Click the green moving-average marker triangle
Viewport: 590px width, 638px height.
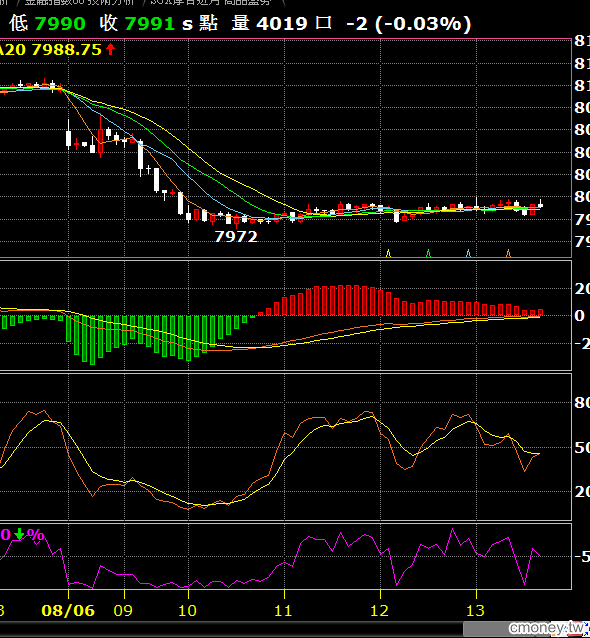[428, 253]
